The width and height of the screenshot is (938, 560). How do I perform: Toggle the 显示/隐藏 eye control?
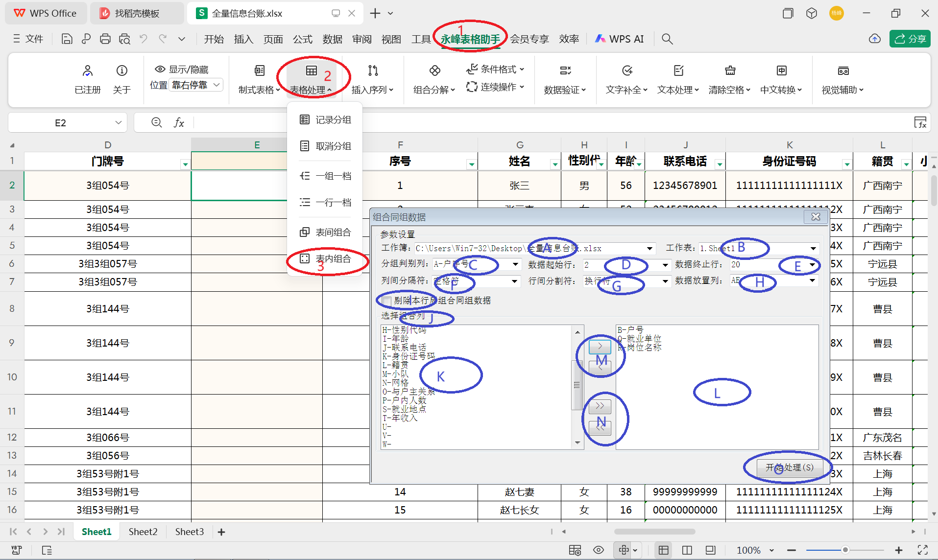(160, 69)
